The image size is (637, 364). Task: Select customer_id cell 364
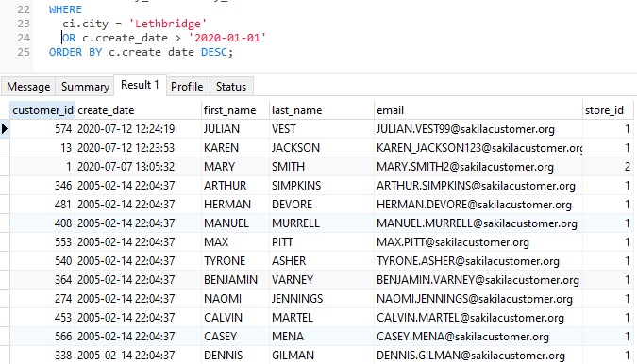click(x=42, y=280)
